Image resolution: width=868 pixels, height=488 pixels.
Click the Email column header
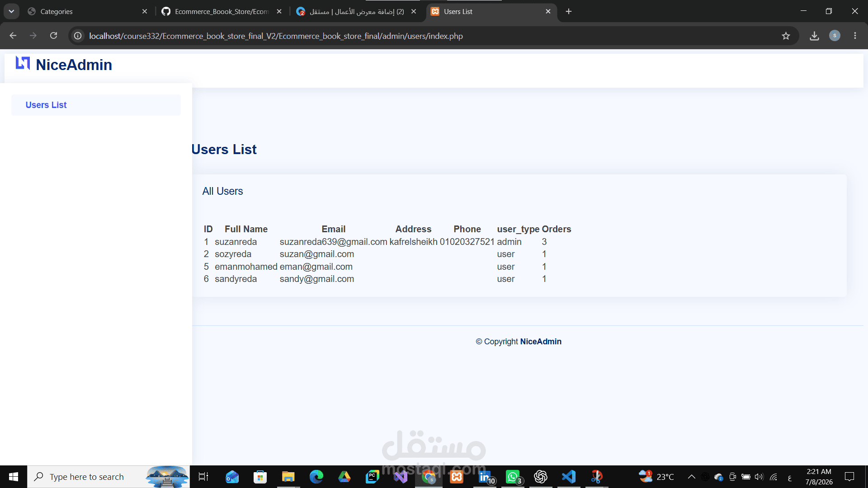coord(333,229)
